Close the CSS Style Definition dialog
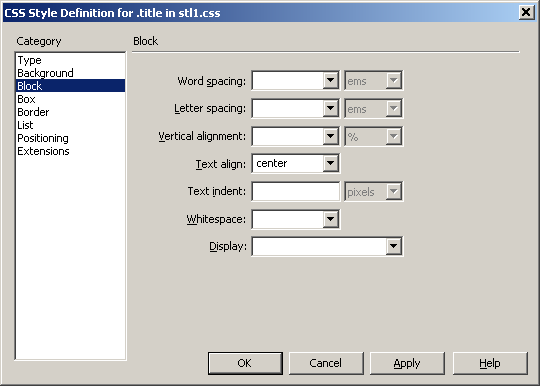Screen dimensions: 540x386 click(x=527, y=12)
